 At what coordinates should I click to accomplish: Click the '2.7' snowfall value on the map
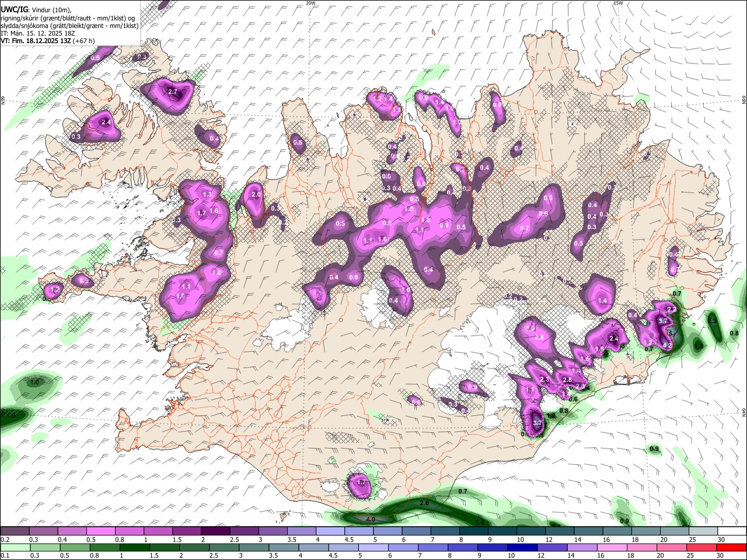point(172,92)
